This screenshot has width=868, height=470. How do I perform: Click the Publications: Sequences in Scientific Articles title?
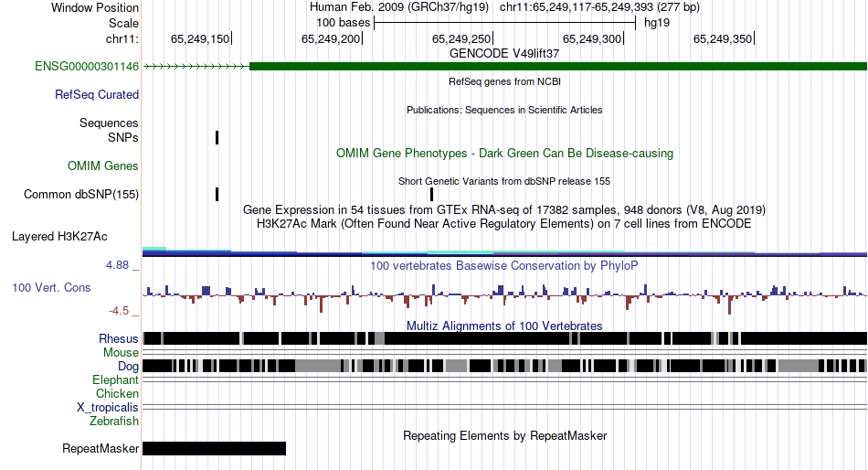tap(504, 110)
